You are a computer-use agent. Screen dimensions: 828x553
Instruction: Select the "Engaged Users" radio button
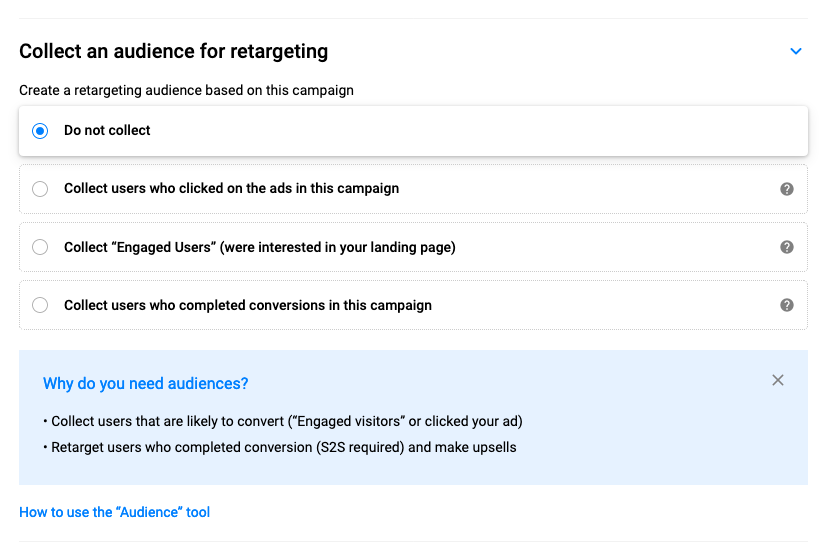click(40, 247)
